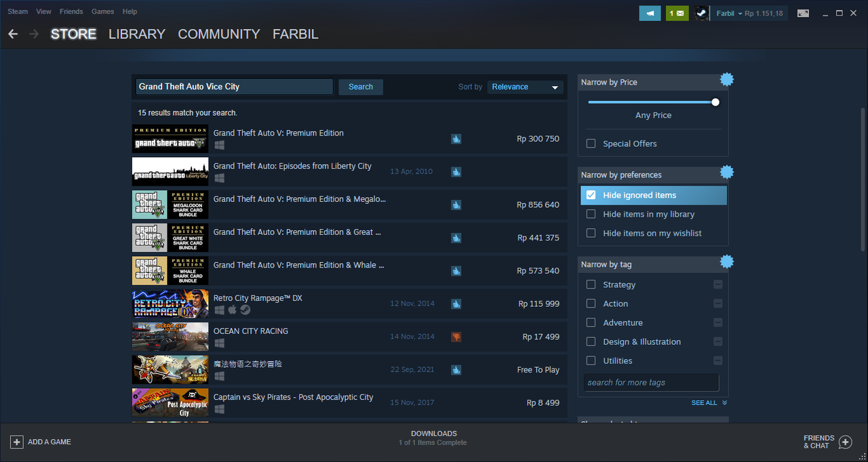Image resolution: width=868 pixels, height=462 pixels.
Task: Open Captain vs Sky Pirates result
Action: (349, 402)
